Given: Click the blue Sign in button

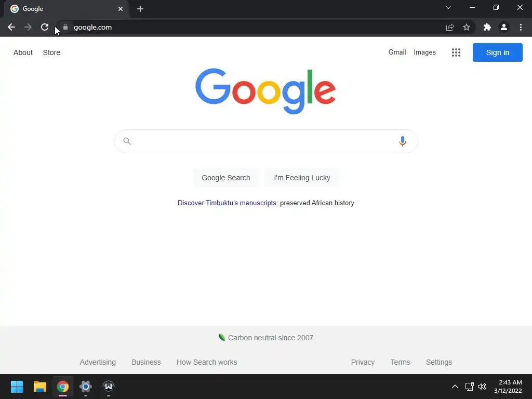Looking at the screenshot, I should coord(497,52).
